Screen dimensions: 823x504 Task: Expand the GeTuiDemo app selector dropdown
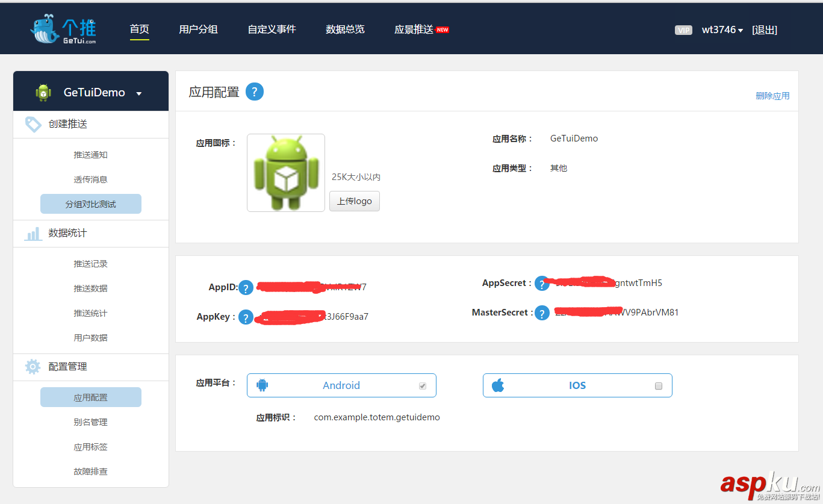(x=139, y=93)
